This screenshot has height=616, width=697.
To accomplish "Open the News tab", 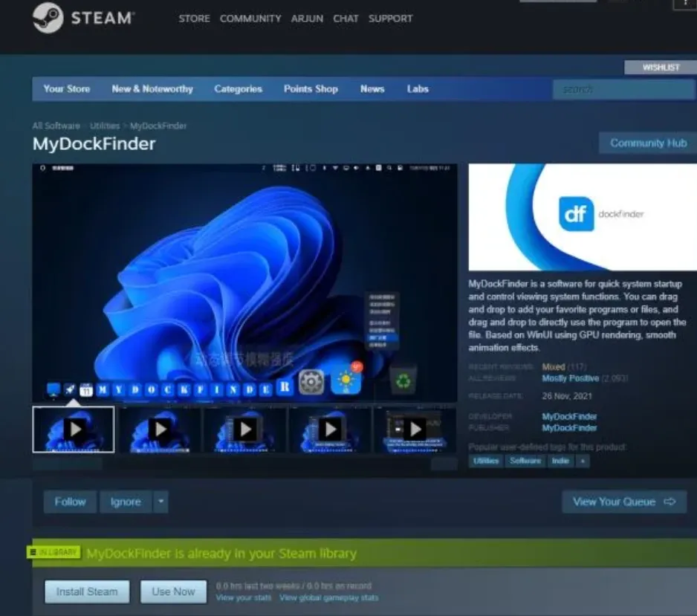I will [x=372, y=89].
